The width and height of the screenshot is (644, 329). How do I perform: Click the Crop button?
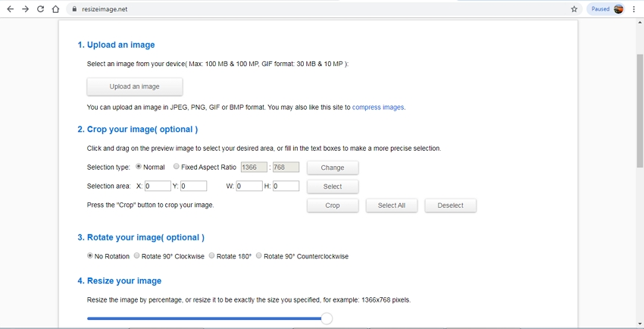333,205
